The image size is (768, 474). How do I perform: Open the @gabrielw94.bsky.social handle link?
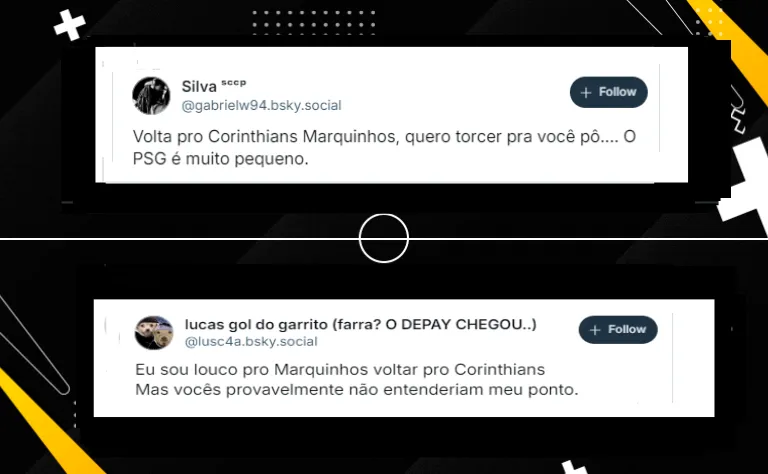262,105
